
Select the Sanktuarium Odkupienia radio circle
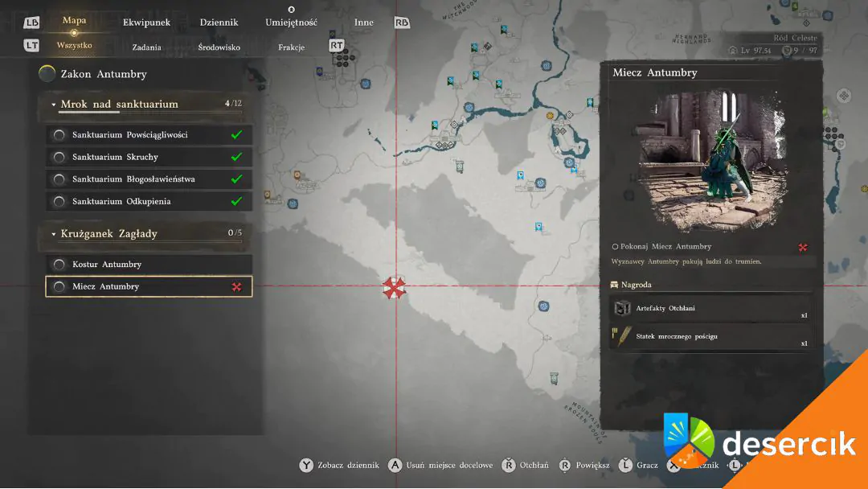tap(59, 202)
